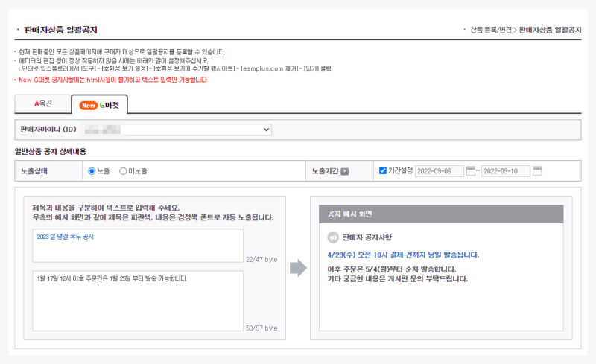Click the notice content text area
This screenshot has width=596, height=364.
[138, 300]
